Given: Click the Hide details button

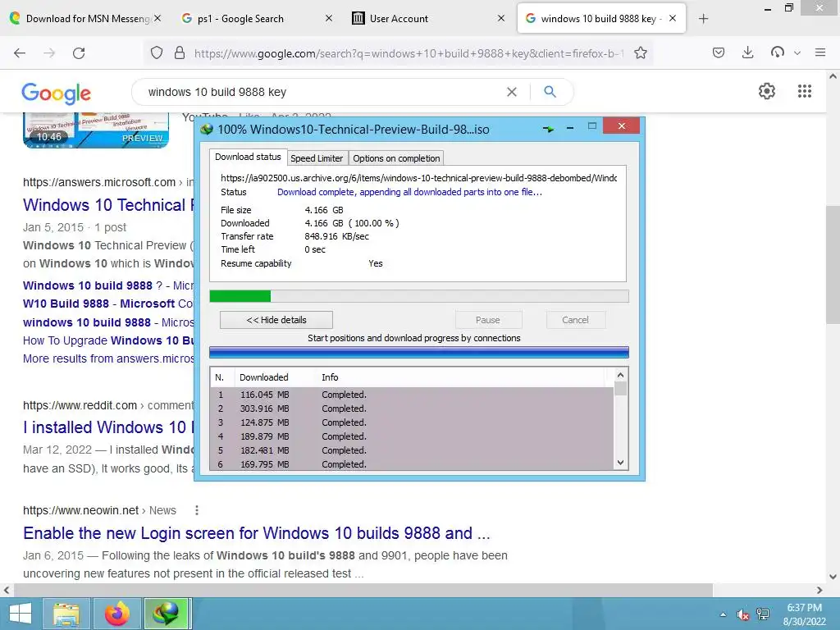Looking at the screenshot, I should 276,320.
